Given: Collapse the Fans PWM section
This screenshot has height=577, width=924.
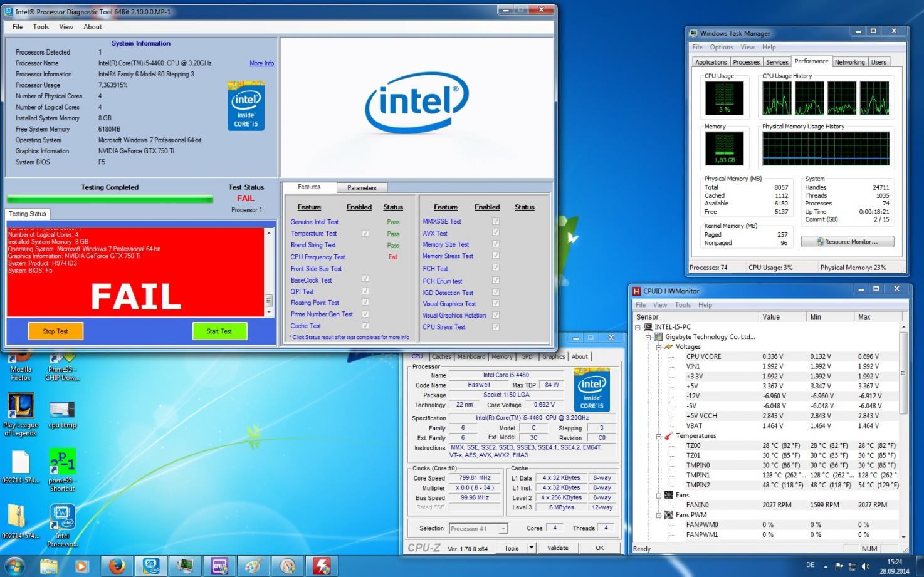Looking at the screenshot, I should click(659, 515).
